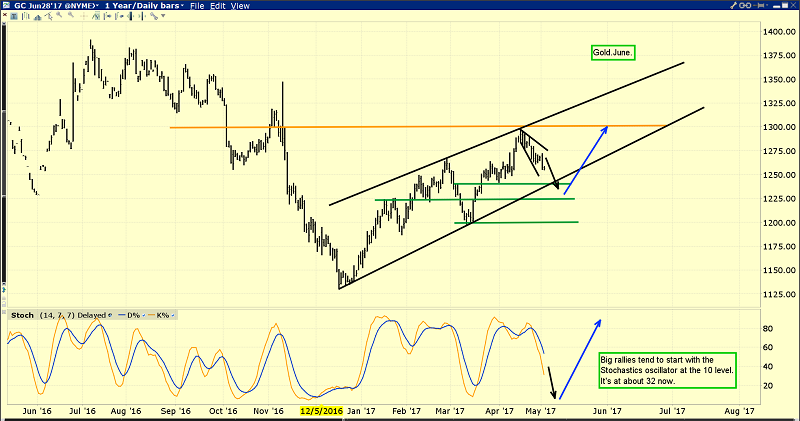Open chart configuration with wrench icon
This screenshot has width=800, height=421.
pyautogui.click(x=734, y=5)
